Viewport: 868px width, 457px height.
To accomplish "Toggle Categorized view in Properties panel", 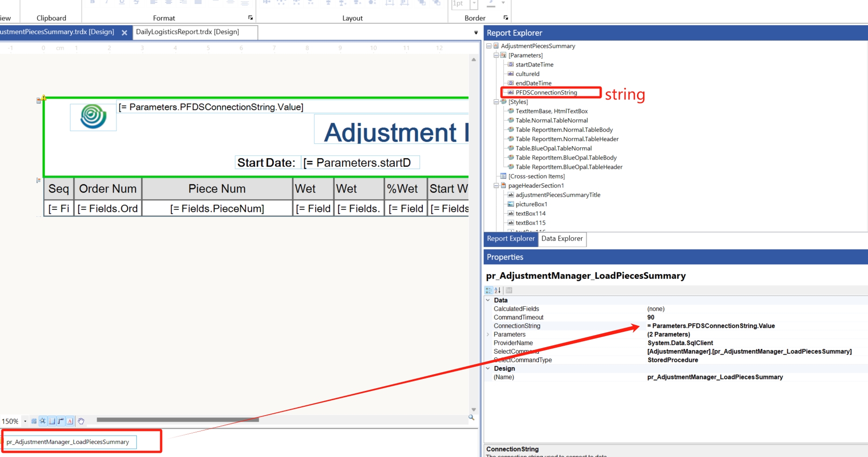I will coord(488,290).
